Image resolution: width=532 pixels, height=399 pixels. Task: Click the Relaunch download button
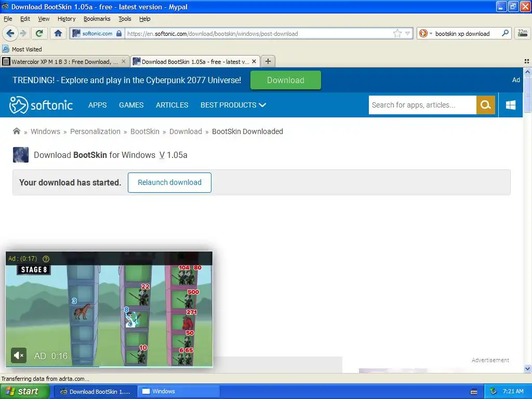(x=170, y=182)
